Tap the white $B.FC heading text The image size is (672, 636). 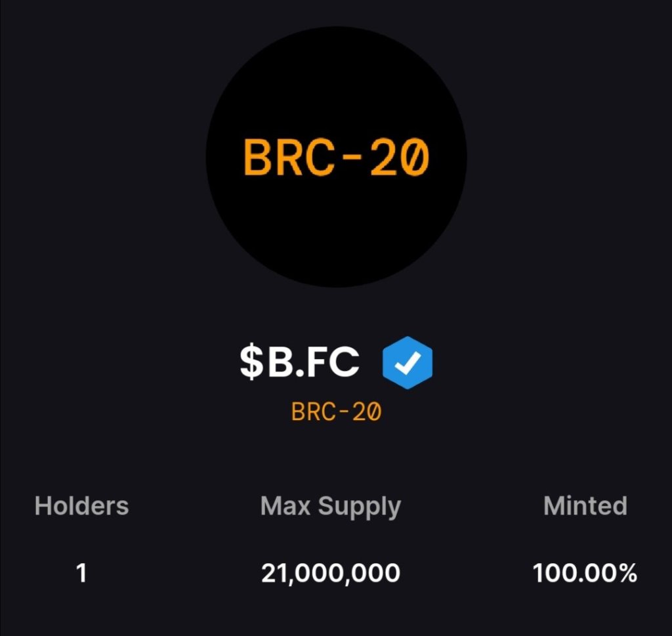click(299, 362)
